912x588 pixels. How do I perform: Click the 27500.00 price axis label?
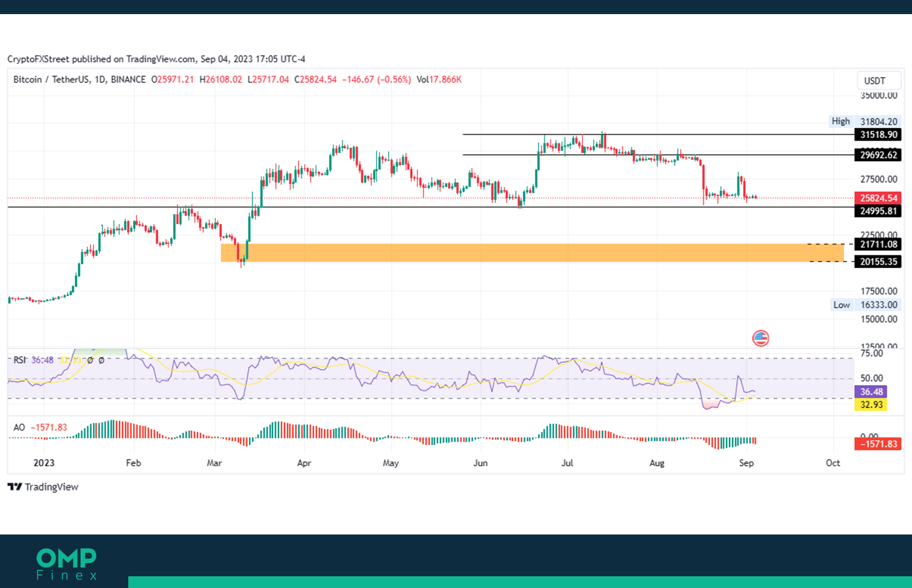coord(879,179)
